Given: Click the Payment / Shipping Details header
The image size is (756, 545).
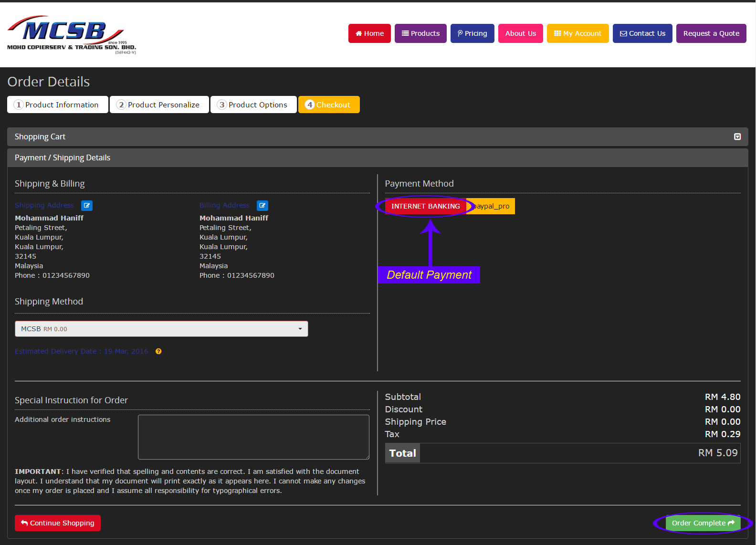Looking at the screenshot, I should [x=378, y=157].
